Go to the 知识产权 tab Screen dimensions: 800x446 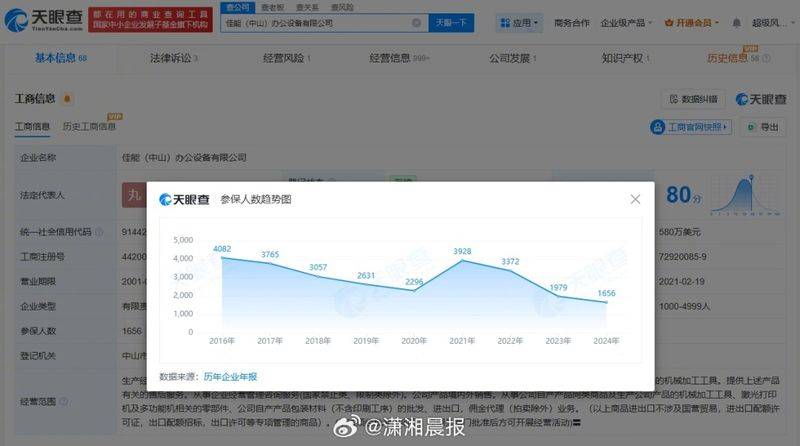tap(625, 58)
